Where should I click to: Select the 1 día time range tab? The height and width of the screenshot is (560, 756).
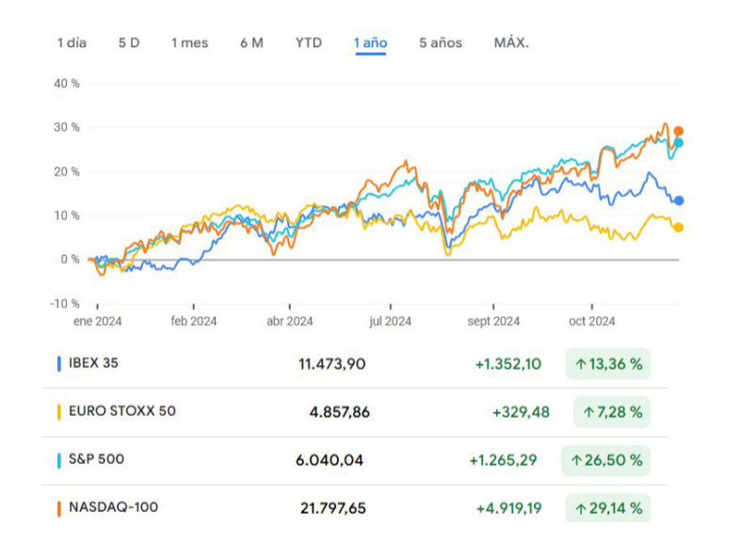click(72, 42)
